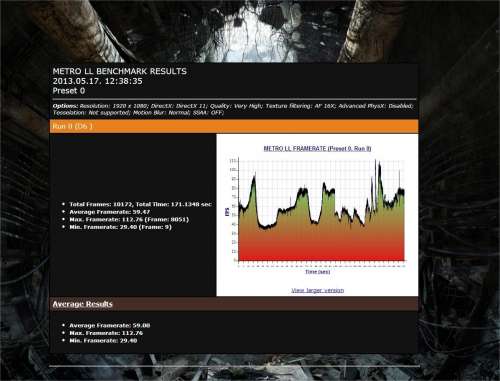Click the 'Preset 0' text
Image resolution: width=500 pixels, height=381 pixels.
tap(69, 91)
